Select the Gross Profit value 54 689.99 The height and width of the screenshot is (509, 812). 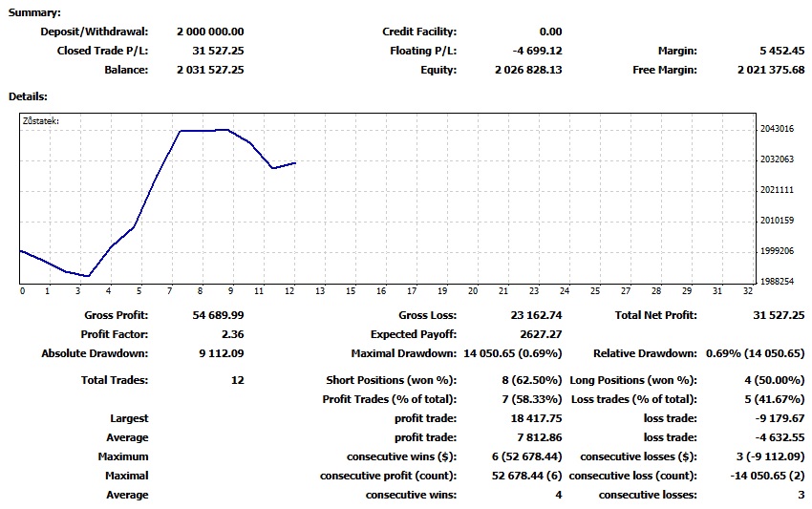(218, 315)
